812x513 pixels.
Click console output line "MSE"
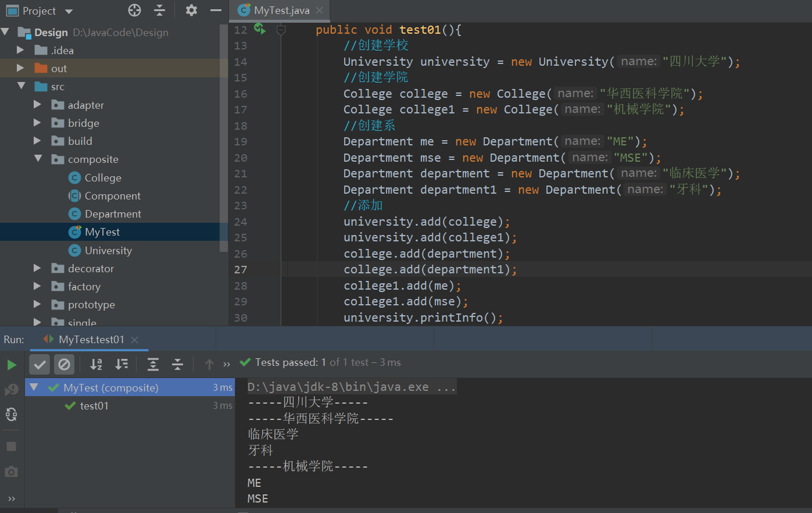[258, 498]
